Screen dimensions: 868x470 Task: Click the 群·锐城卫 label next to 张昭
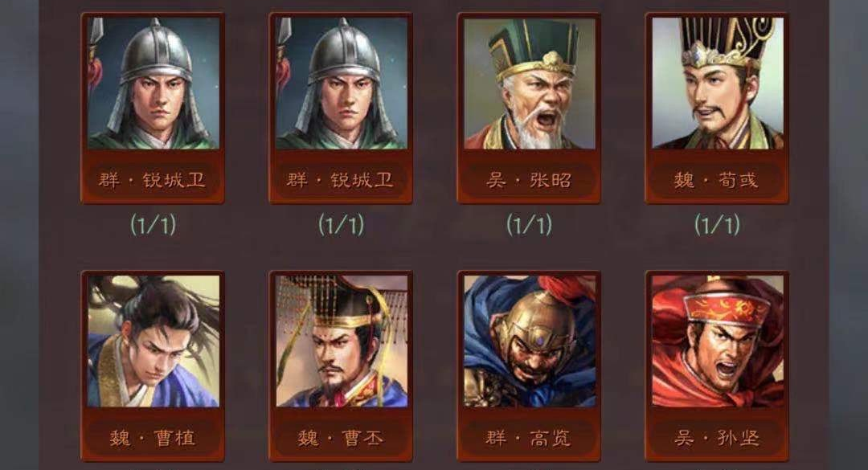342,180
